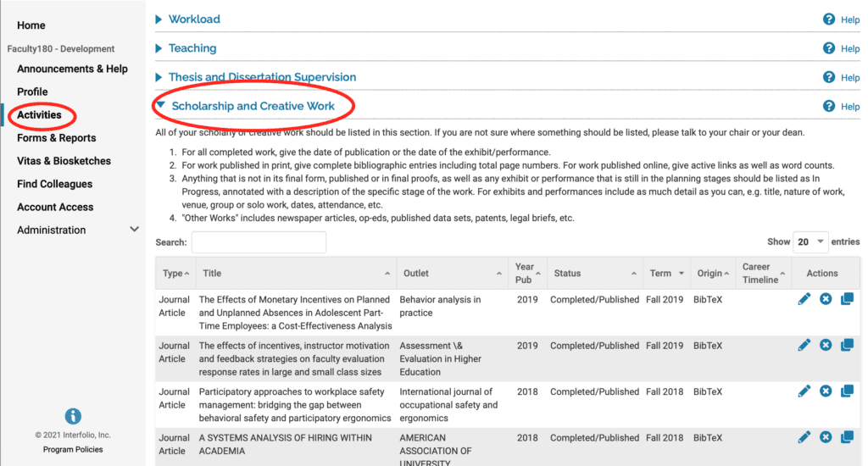The image size is (868, 466).
Task: Delete the Monetary Incentives article entry
Action: [x=826, y=299]
